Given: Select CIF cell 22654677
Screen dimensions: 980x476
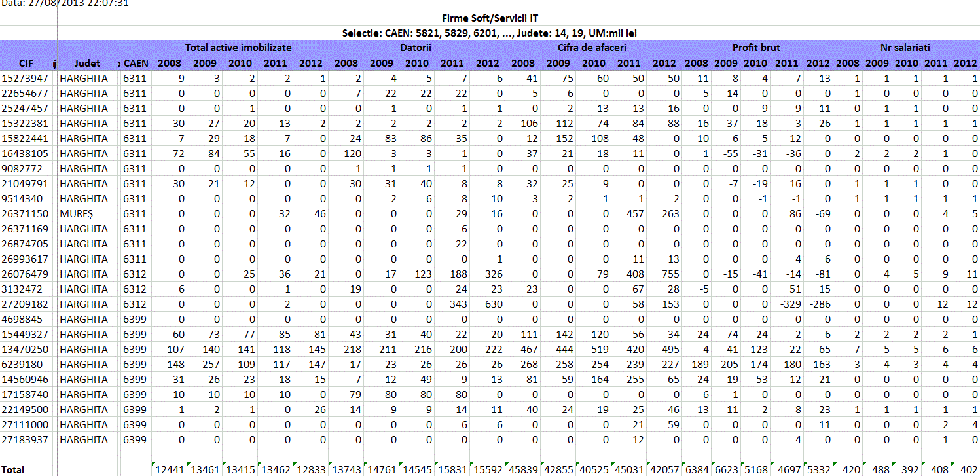Looking at the screenshot, I should [26, 93].
